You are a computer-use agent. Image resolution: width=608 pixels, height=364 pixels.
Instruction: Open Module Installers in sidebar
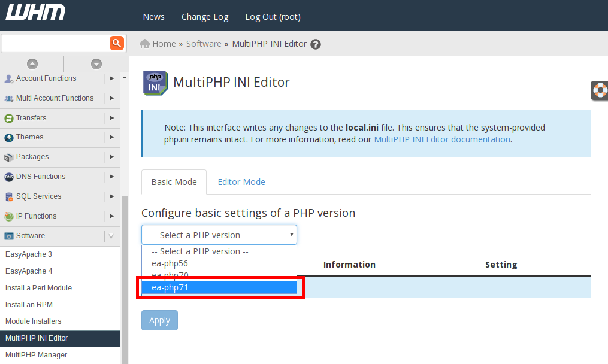pyautogui.click(x=34, y=321)
